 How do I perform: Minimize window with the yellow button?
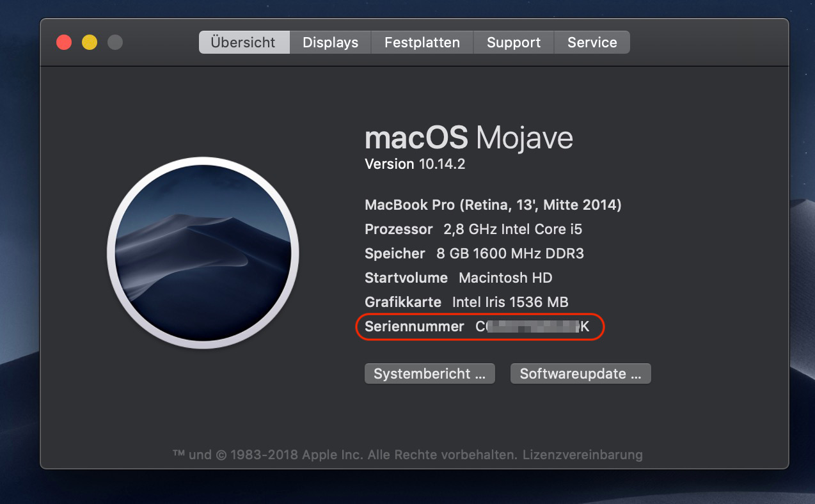point(90,43)
